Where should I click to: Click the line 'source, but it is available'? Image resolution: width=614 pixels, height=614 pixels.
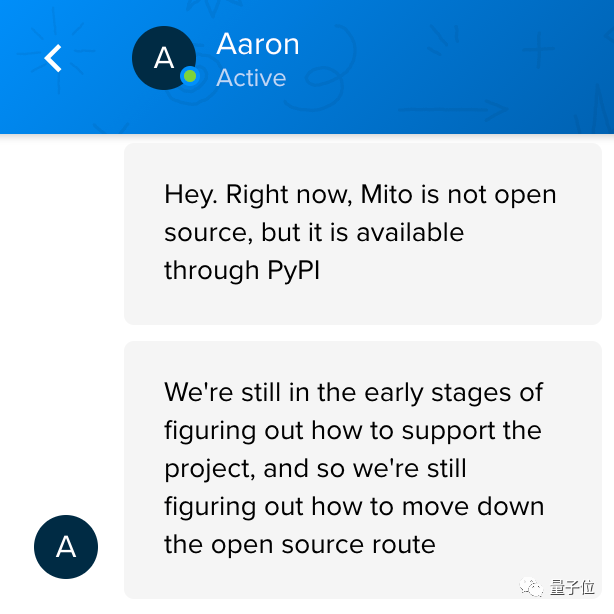(x=314, y=233)
